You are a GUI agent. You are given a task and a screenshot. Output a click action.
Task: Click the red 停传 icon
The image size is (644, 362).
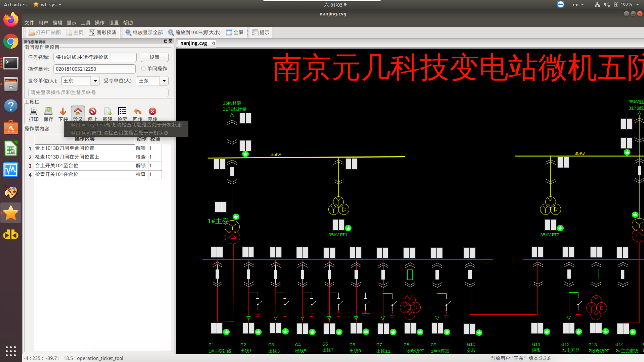coord(152,112)
